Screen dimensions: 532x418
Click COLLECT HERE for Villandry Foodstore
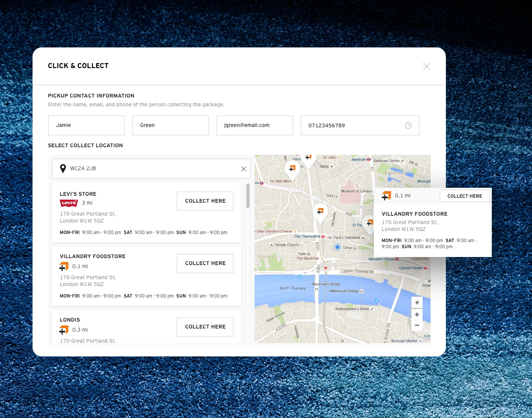(205, 263)
